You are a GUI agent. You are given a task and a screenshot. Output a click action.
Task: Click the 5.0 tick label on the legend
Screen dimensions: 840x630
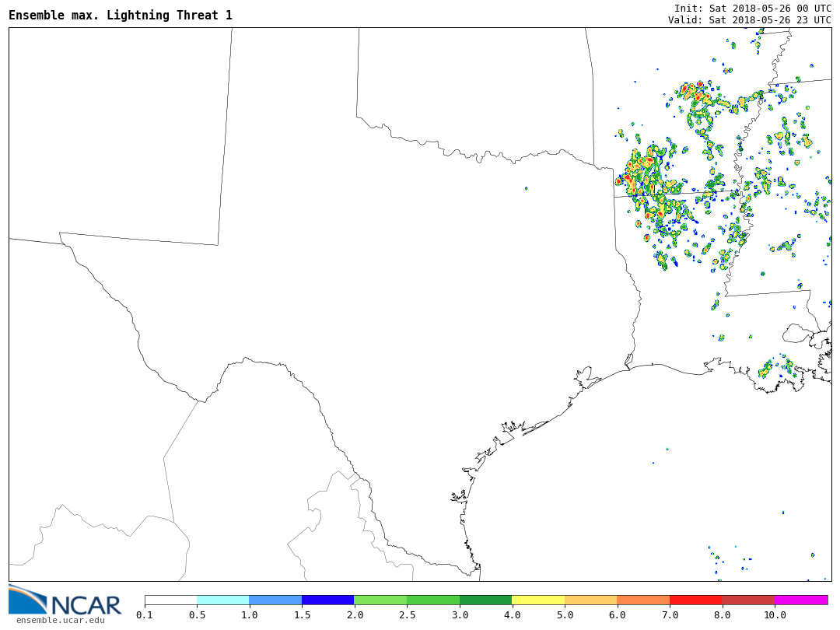tap(565, 615)
